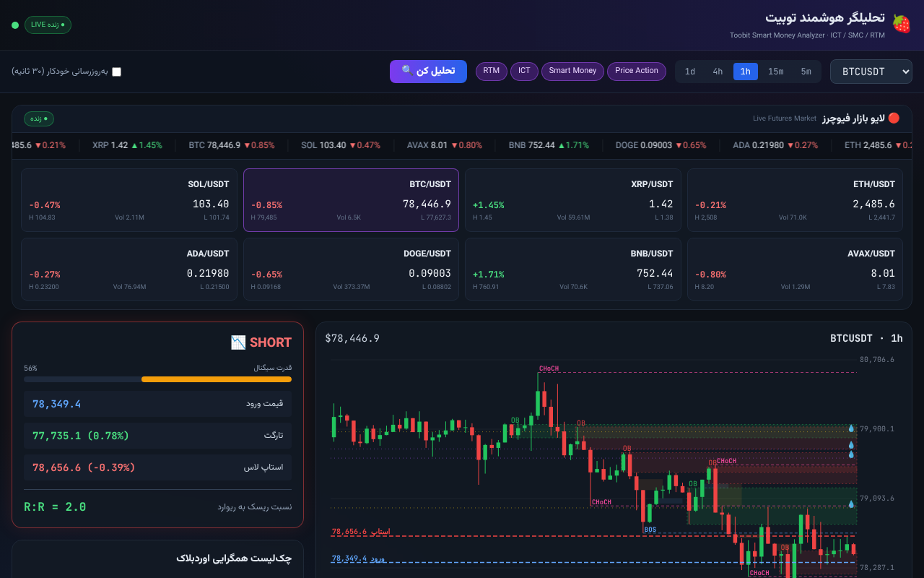Click the تحلیل کن analyze button
The width and height of the screenshot is (924, 578).
pos(428,71)
